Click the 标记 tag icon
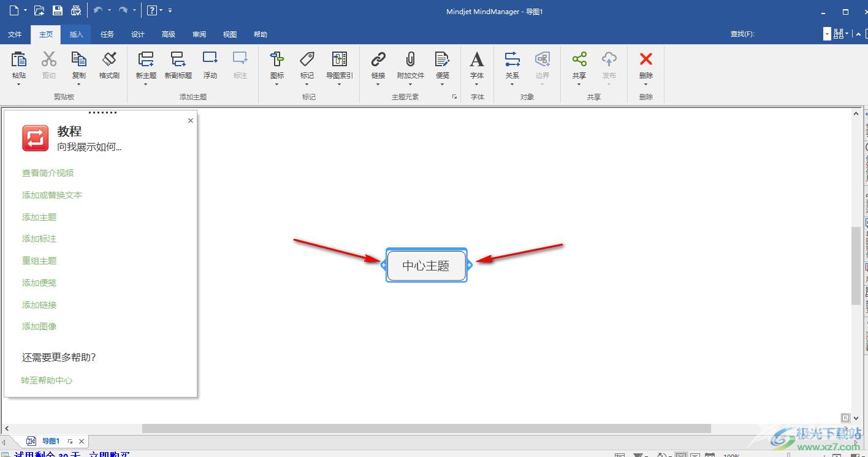Image resolution: width=868 pixels, height=457 pixels. (x=307, y=60)
